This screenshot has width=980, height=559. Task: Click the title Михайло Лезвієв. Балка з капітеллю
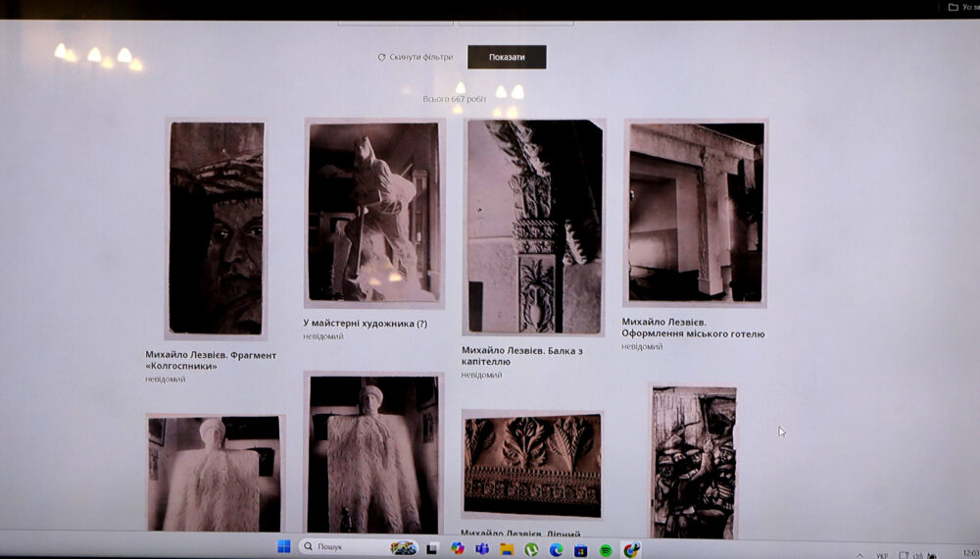click(x=521, y=356)
